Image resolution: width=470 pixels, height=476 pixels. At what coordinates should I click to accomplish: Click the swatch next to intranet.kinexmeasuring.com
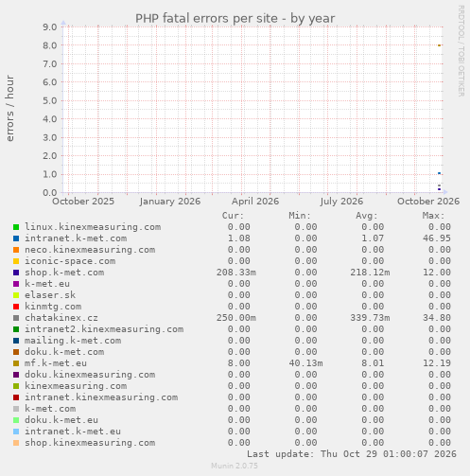16,397
